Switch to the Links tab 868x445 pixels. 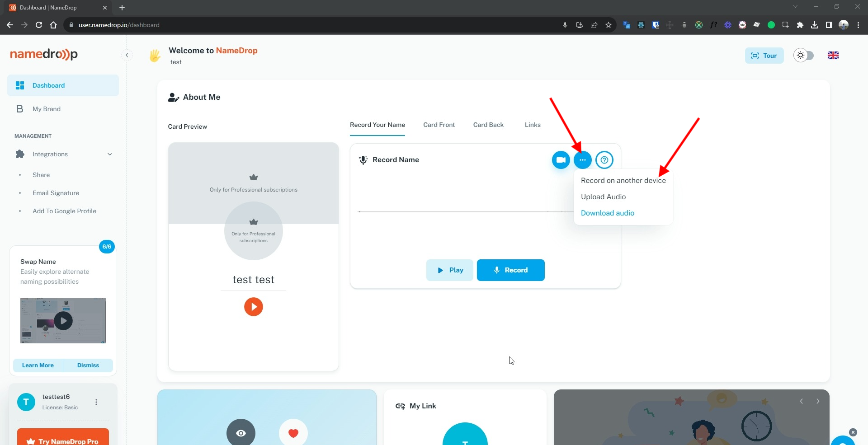(533, 125)
